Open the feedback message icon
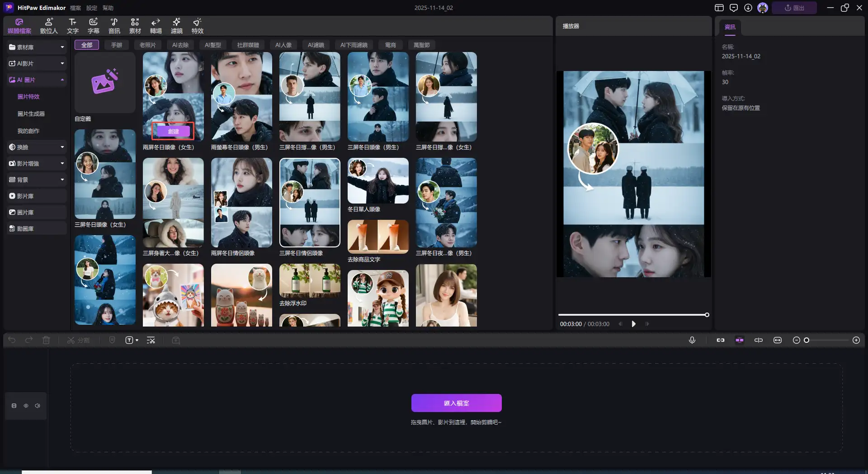Viewport: 868px width, 474px height. [x=734, y=8]
